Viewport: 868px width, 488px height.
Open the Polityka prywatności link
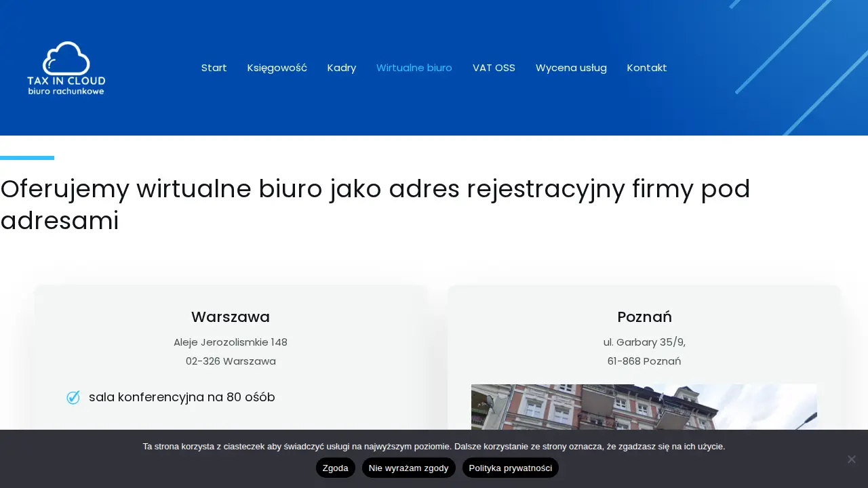point(511,468)
